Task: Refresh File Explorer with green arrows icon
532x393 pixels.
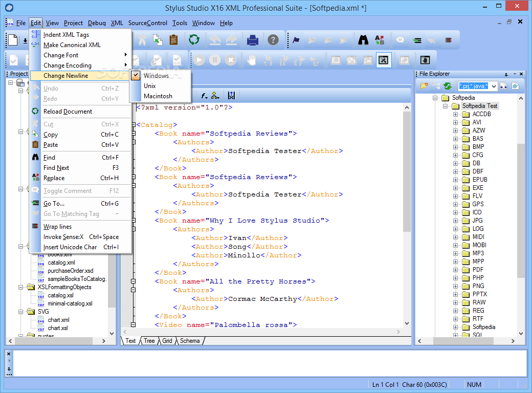Action: point(448,86)
